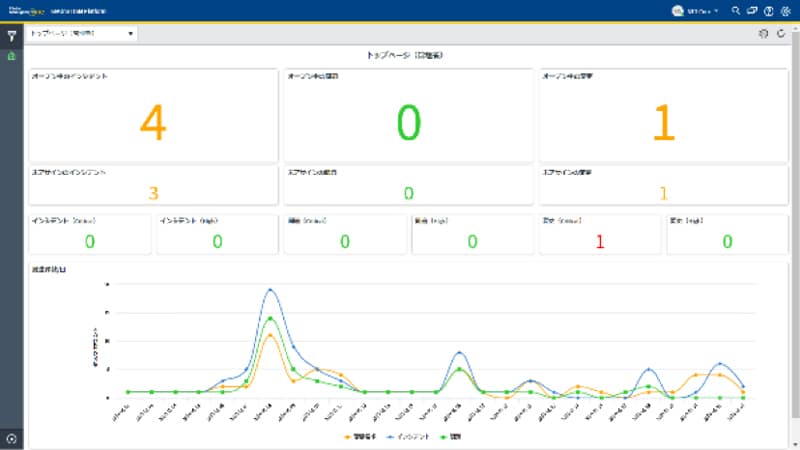Click the red 1 critical count
Image resolution: width=800 pixels, height=450 pixels.
(x=600, y=241)
